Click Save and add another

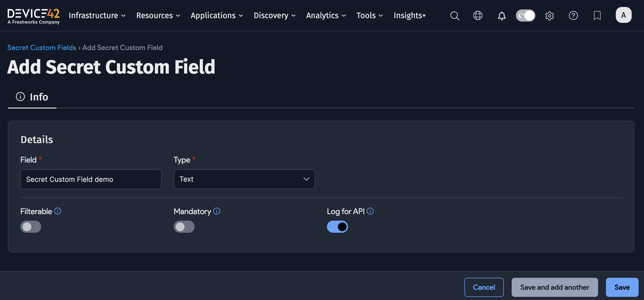[555, 287]
